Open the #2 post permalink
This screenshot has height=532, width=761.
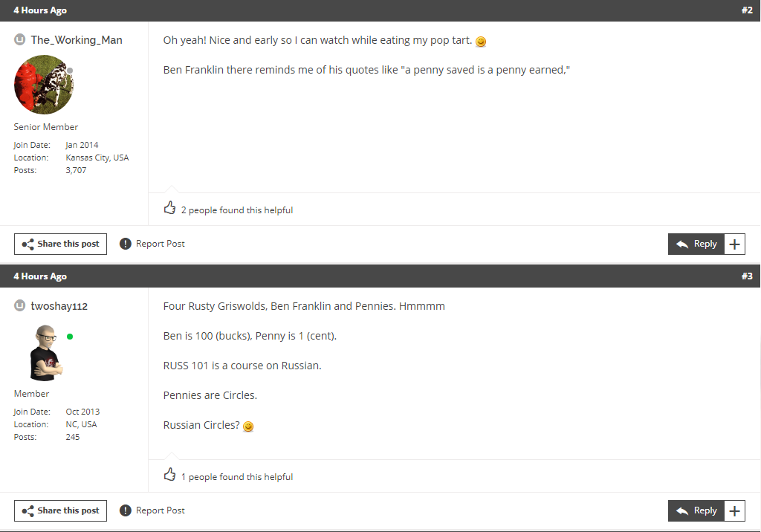coord(747,10)
